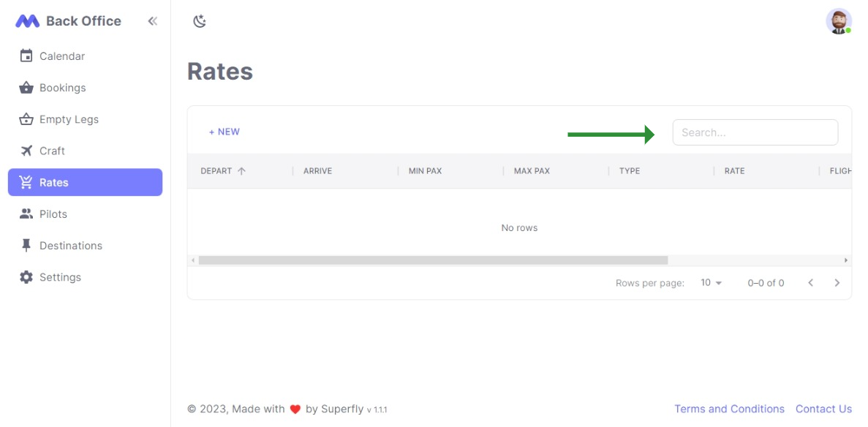Open the Terms and Conditions link
The image size is (868, 427).
pyautogui.click(x=729, y=409)
